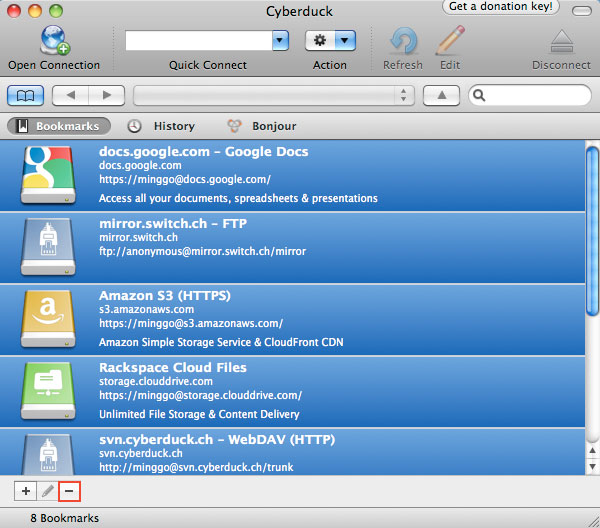600x528 pixels.
Task: Select 'Amazon S3 (HTTPS)' bookmark title
Action: point(165,295)
